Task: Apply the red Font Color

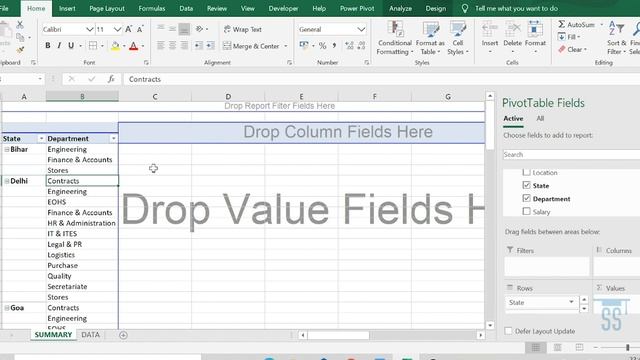Action: [133, 46]
